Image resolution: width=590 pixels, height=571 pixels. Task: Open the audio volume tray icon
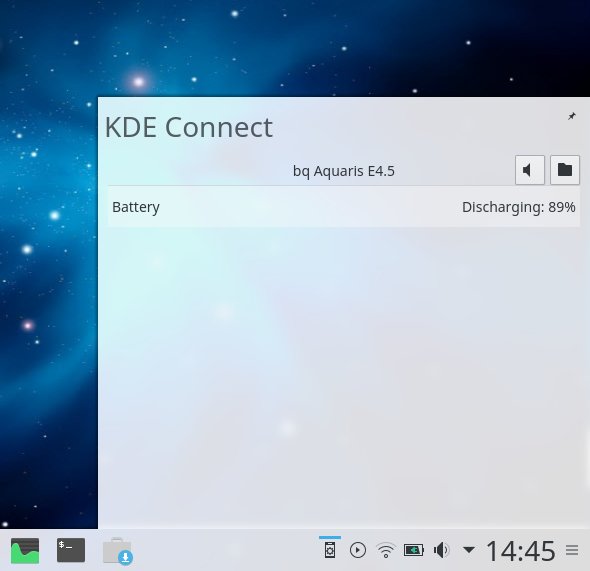point(441,550)
